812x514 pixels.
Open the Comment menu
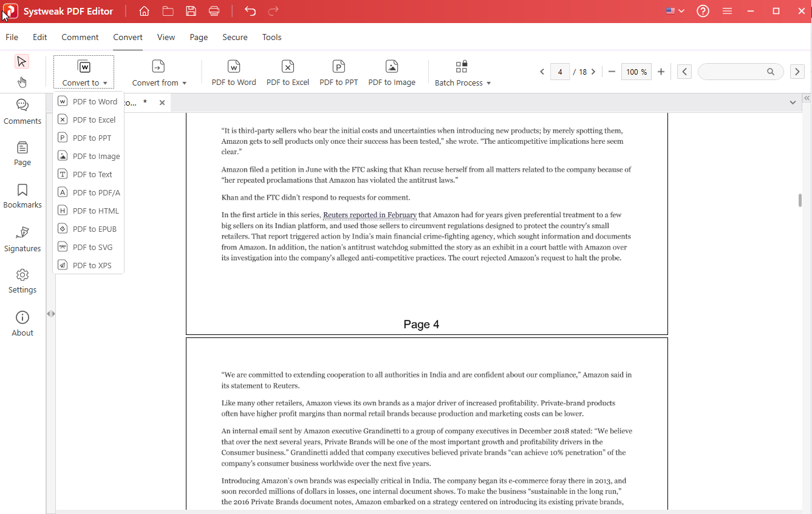(80, 37)
